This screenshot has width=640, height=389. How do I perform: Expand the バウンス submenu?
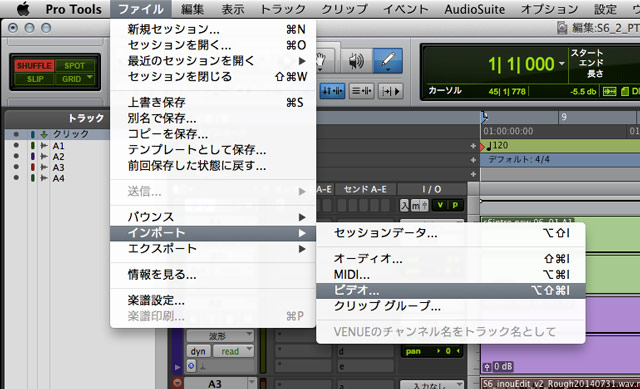click(x=213, y=217)
